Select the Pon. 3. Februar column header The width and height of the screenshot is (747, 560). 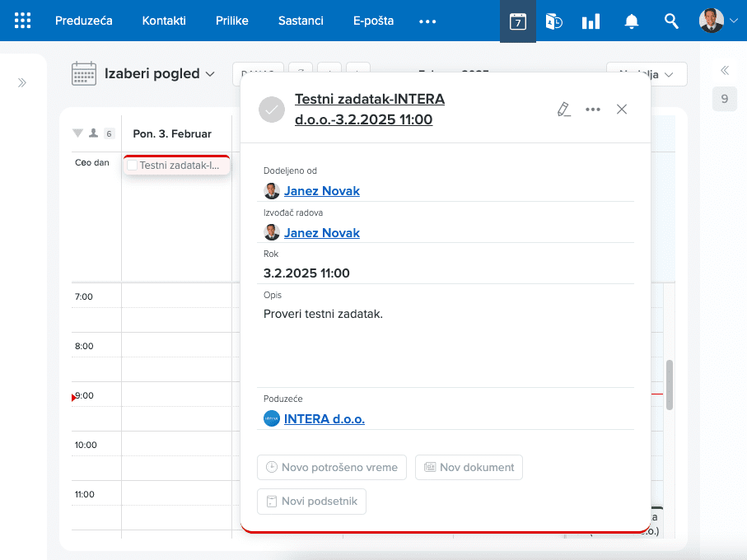click(172, 133)
